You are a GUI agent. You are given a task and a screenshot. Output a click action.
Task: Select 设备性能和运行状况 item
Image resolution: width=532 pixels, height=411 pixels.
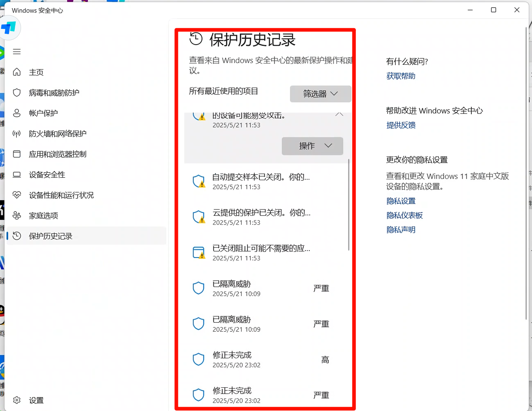pos(86,195)
